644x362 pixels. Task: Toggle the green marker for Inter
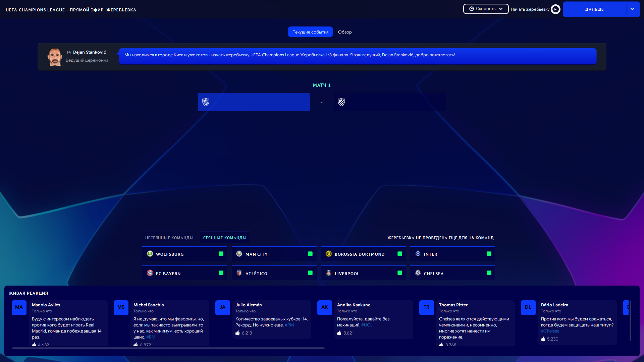(489, 254)
